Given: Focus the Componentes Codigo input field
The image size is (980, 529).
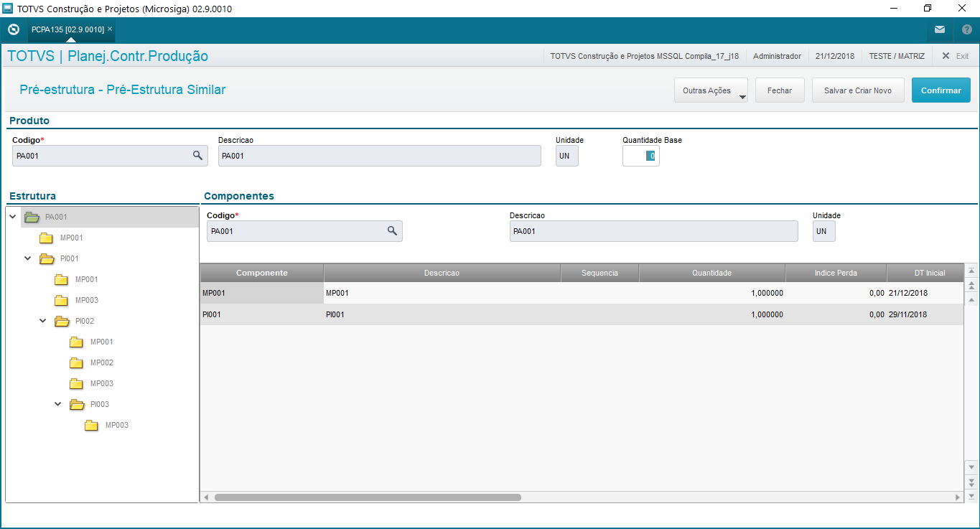Looking at the screenshot, I should click(x=304, y=231).
